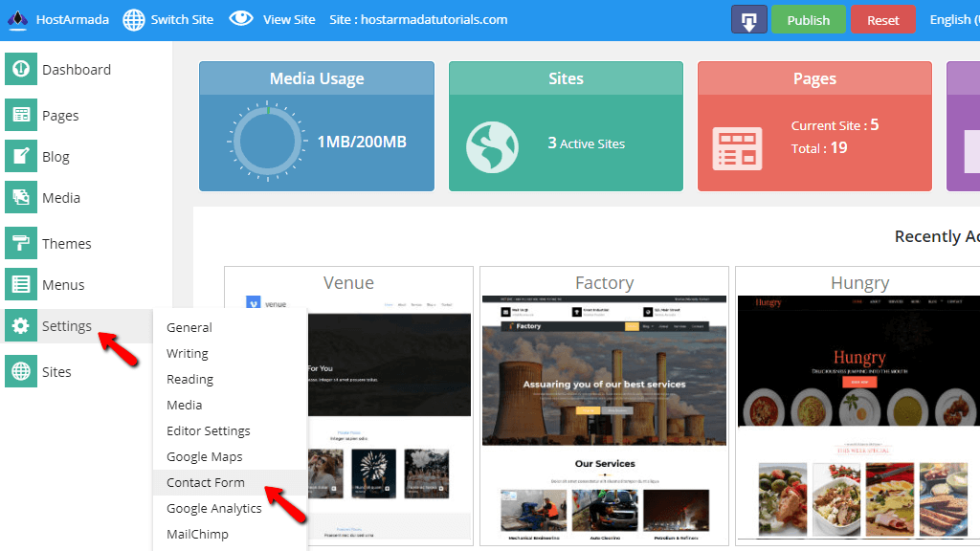This screenshot has height=551, width=980.
Task: Select General in Settings submenu
Action: point(189,327)
